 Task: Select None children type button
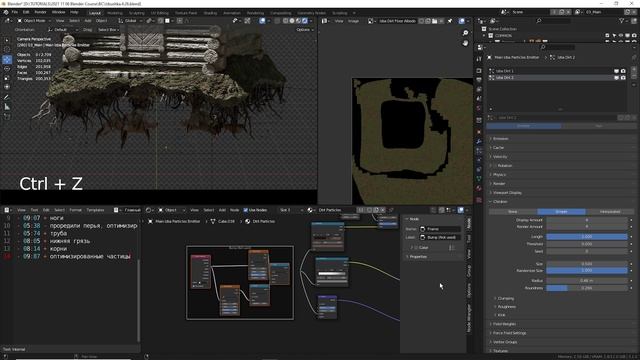513,211
